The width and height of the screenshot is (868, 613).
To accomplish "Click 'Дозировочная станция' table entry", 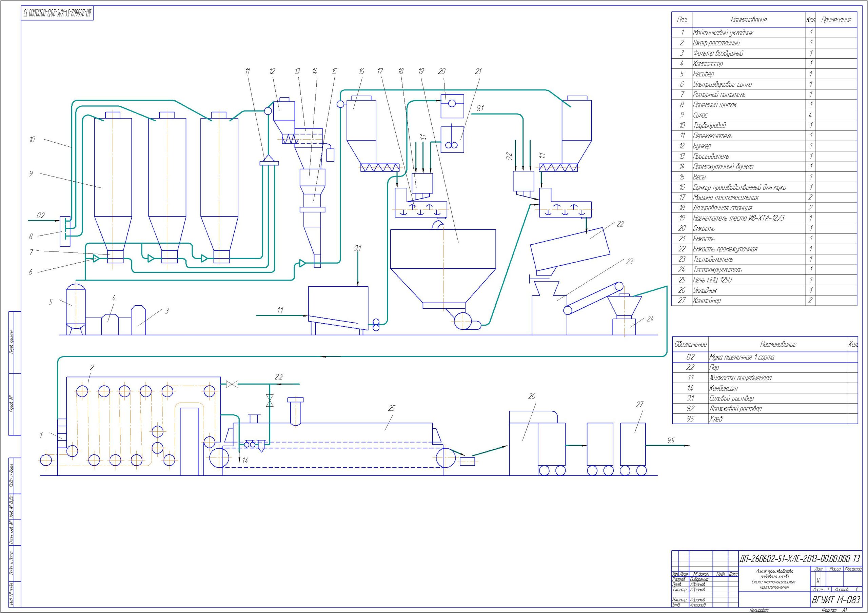I will point(722,208).
